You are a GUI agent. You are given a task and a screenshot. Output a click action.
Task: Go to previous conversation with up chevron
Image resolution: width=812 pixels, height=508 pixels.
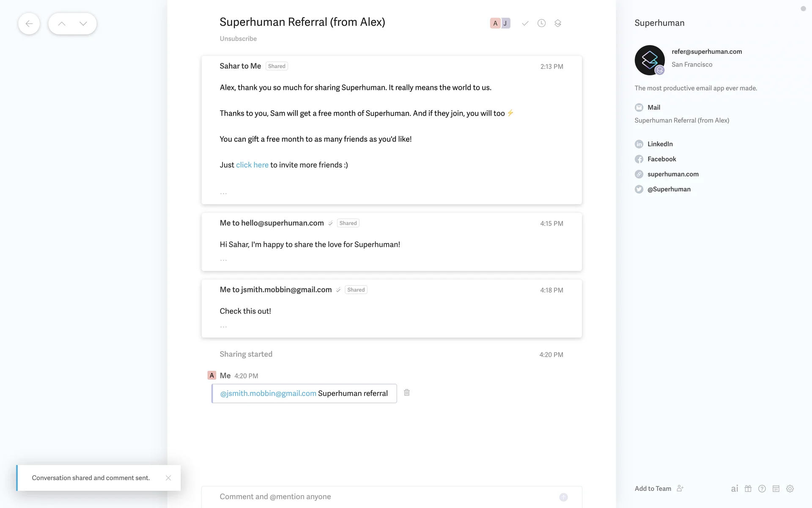[x=62, y=24]
